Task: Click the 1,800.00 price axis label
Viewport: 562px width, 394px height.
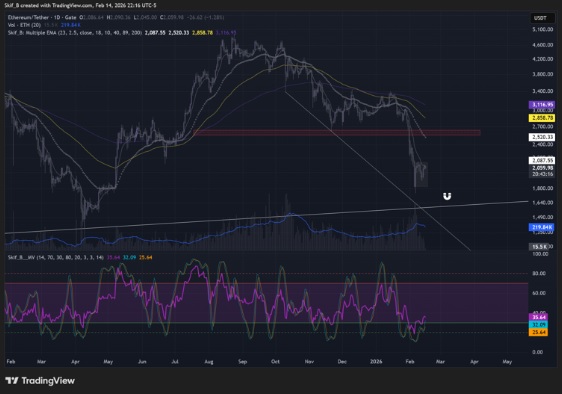Action: (x=543, y=188)
